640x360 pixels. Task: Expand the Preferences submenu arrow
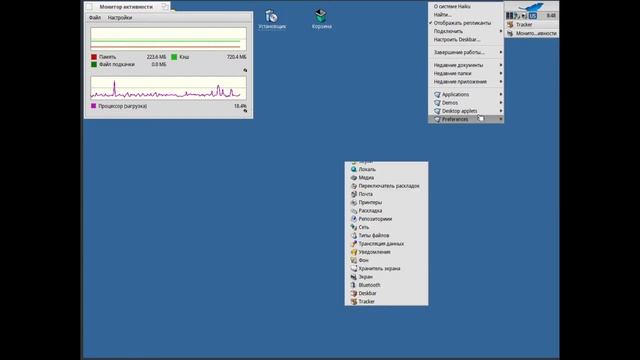coord(500,119)
